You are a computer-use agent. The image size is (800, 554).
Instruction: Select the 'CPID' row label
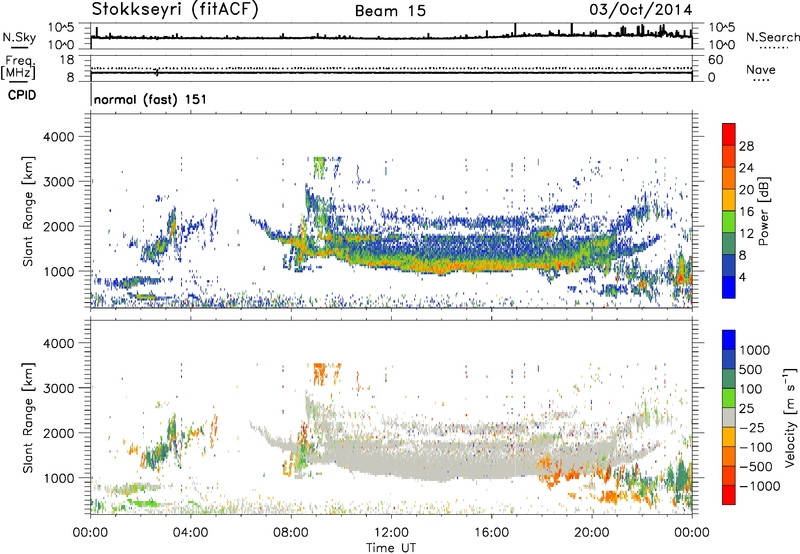(22, 95)
